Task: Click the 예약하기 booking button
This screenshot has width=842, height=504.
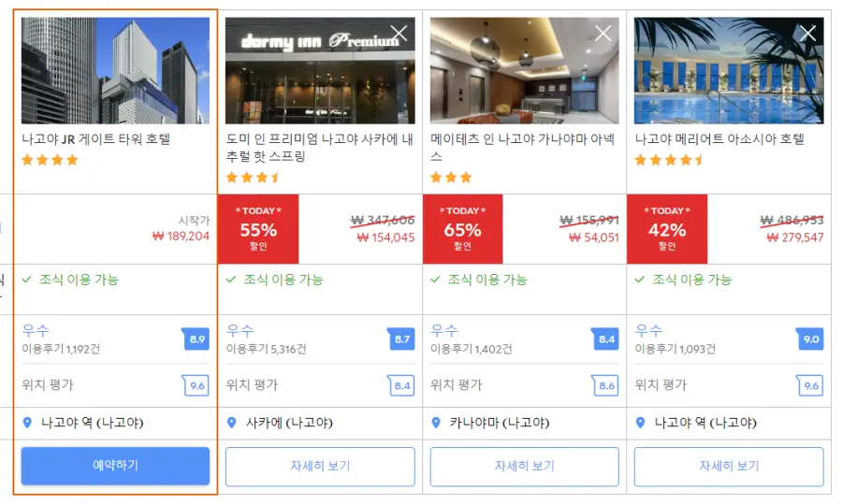Action: (115, 466)
